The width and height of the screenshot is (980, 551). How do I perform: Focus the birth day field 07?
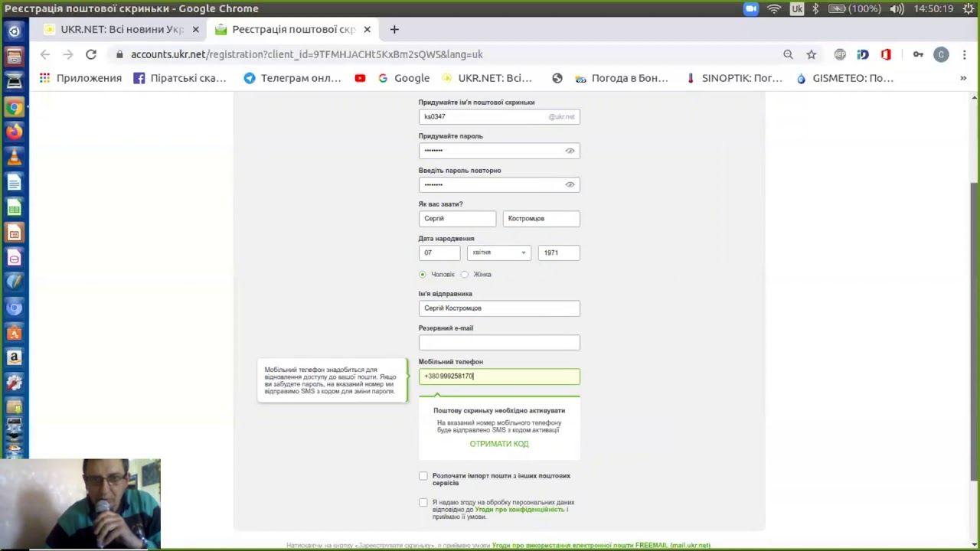click(439, 253)
